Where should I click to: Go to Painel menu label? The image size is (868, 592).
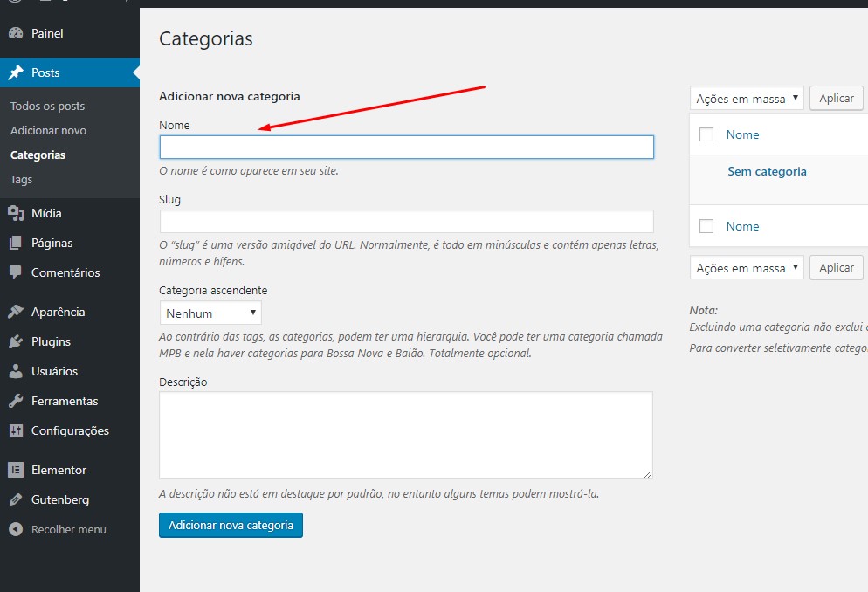point(47,33)
